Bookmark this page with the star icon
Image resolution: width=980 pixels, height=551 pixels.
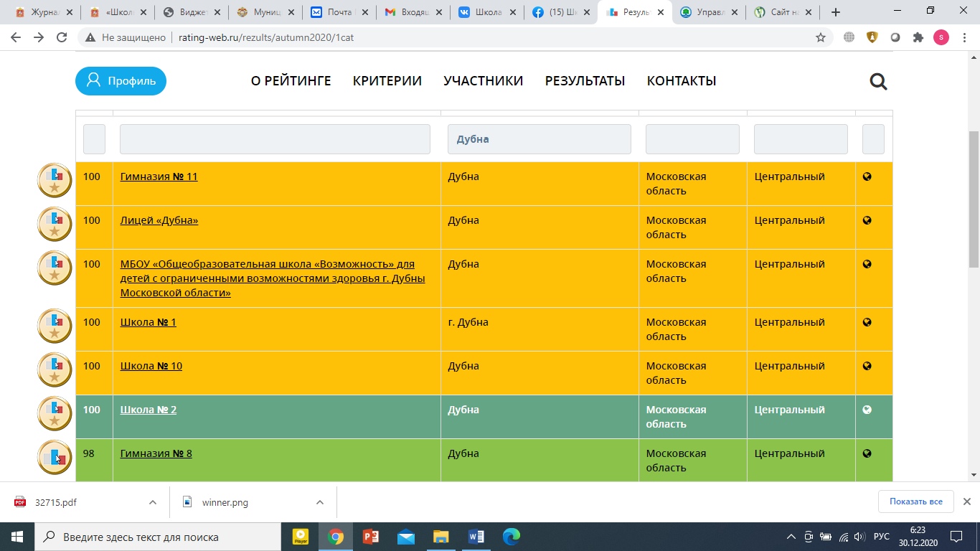click(821, 37)
